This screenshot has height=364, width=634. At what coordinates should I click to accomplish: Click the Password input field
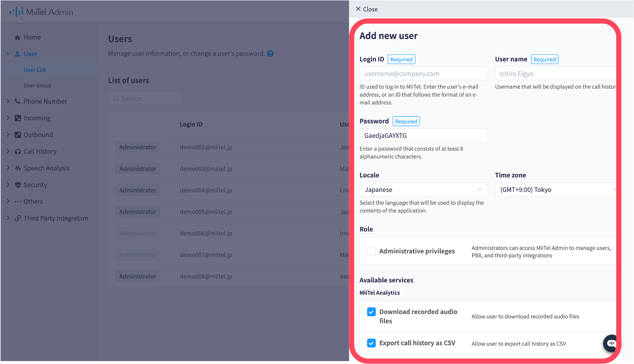424,135
